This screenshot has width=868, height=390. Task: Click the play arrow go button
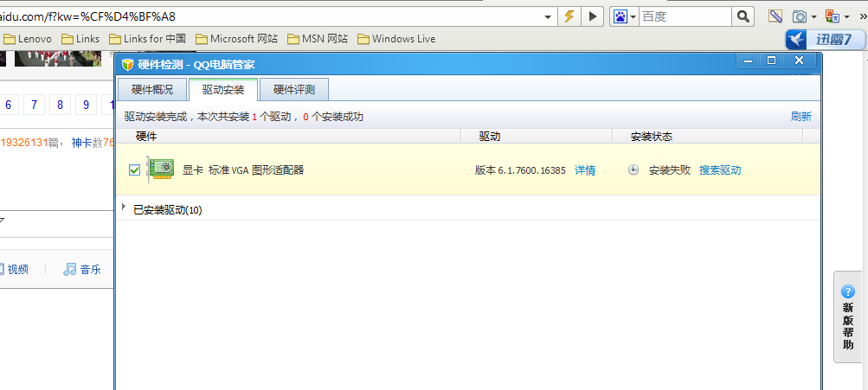coord(592,16)
